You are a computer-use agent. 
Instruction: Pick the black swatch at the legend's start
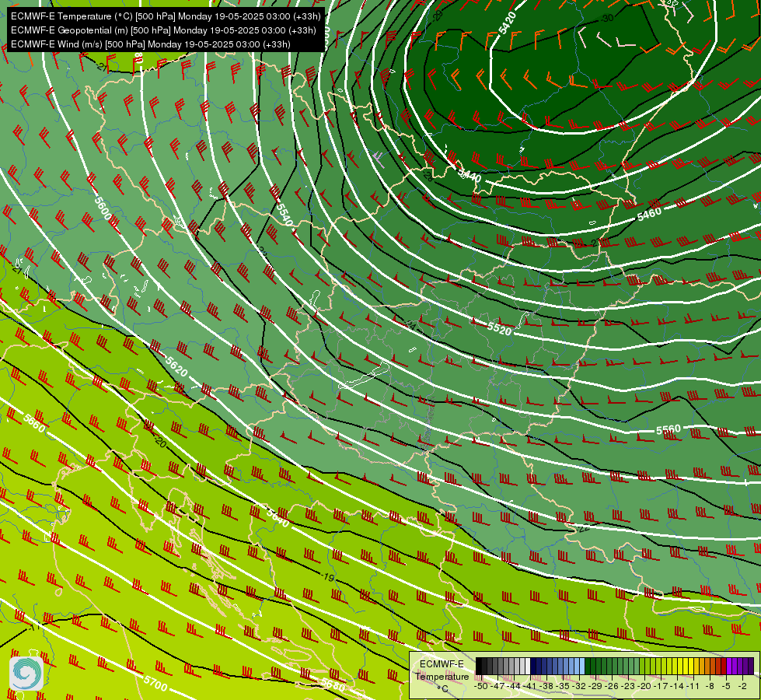click(479, 666)
